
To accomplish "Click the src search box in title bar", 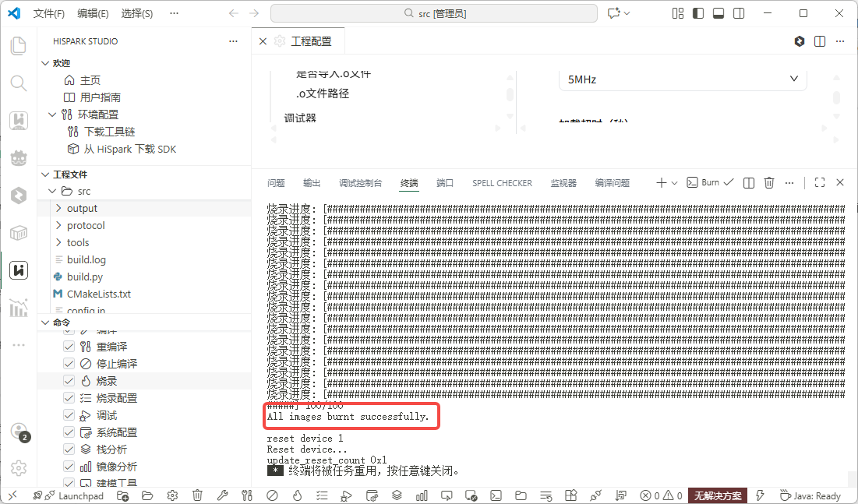I will coord(434,13).
